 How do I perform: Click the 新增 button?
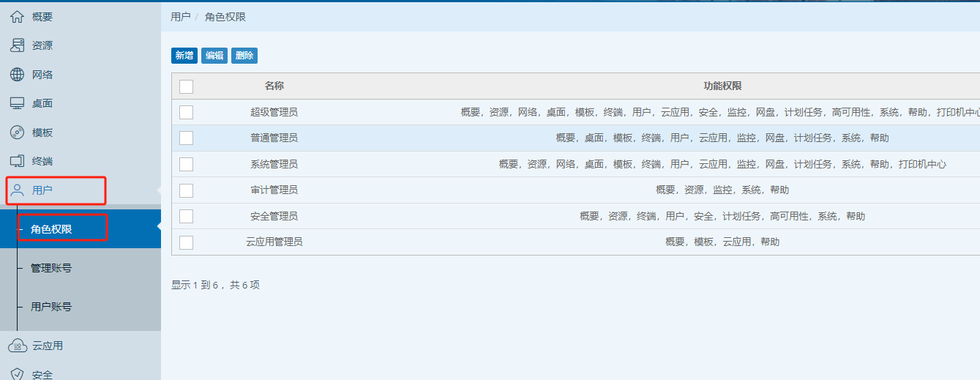pos(184,56)
